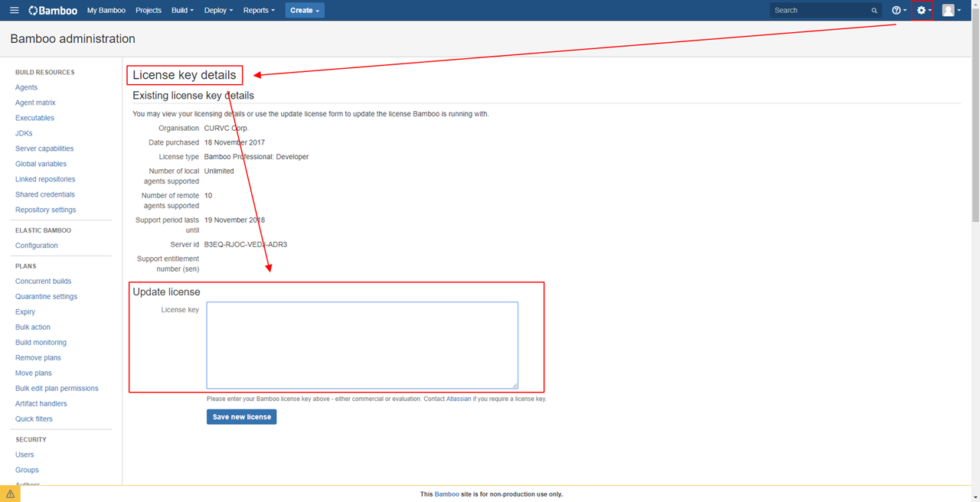Screen dimensions: 980x502
Task: Open the Projects page
Action: click(149, 11)
